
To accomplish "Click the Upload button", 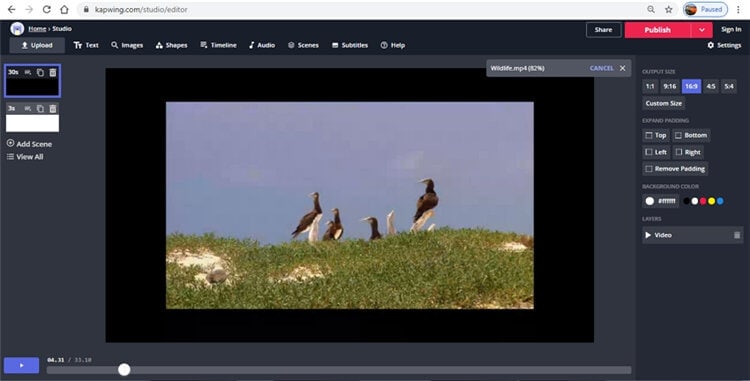I will [x=37, y=45].
